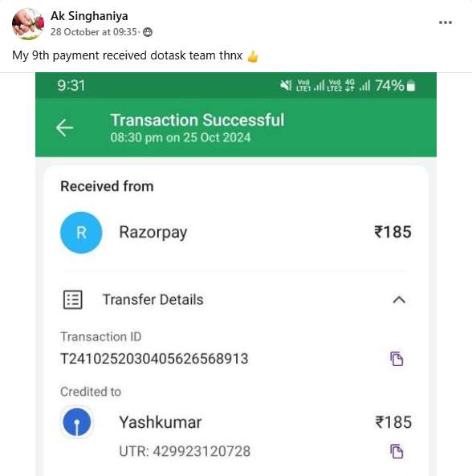Click the public audience globe icon

[148, 32]
